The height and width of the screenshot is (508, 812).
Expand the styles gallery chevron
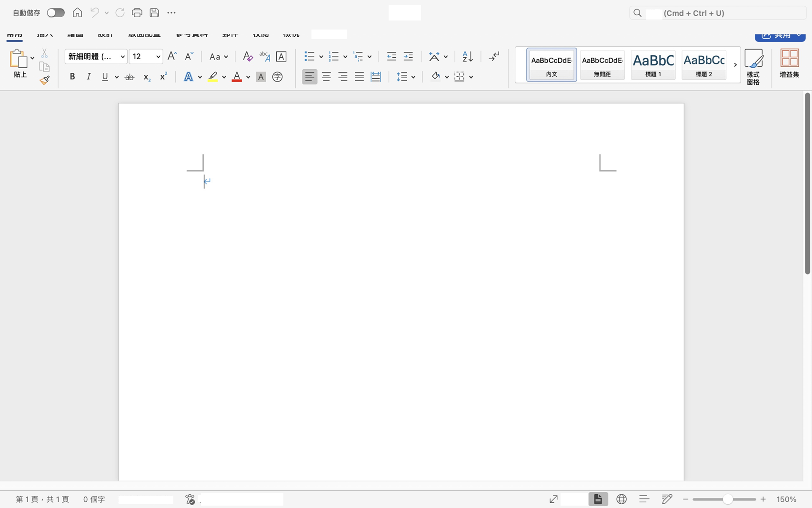[x=735, y=65]
